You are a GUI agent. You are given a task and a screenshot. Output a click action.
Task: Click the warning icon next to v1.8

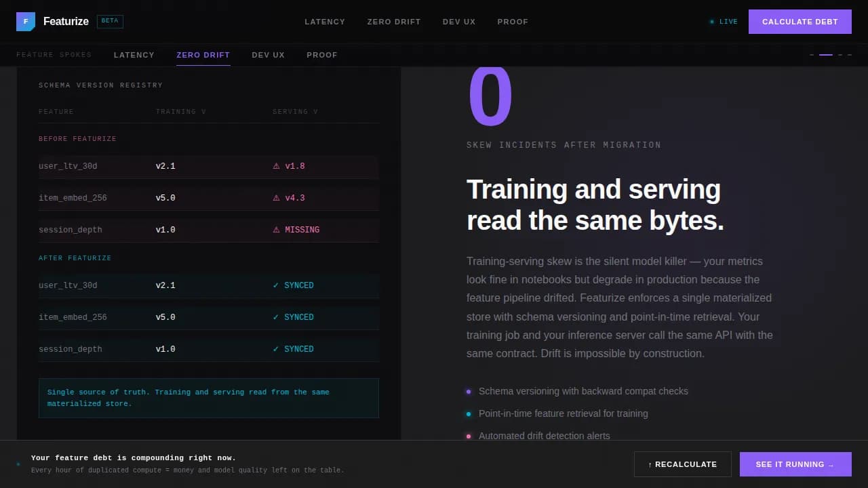[x=276, y=166]
